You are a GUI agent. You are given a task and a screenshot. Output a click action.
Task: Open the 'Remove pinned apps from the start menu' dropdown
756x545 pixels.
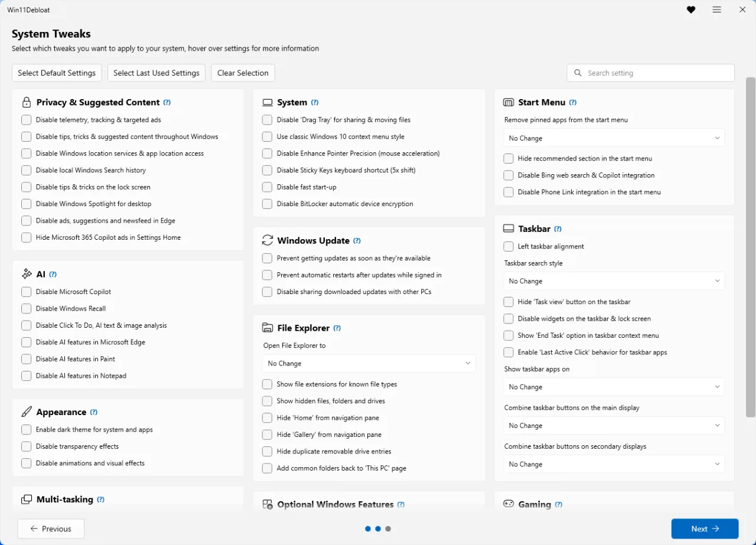coord(614,138)
